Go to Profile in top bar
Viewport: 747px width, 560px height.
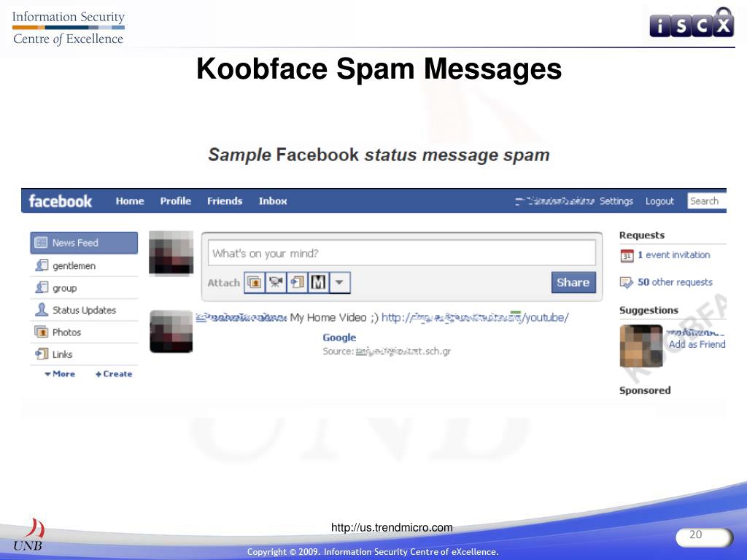(x=175, y=201)
